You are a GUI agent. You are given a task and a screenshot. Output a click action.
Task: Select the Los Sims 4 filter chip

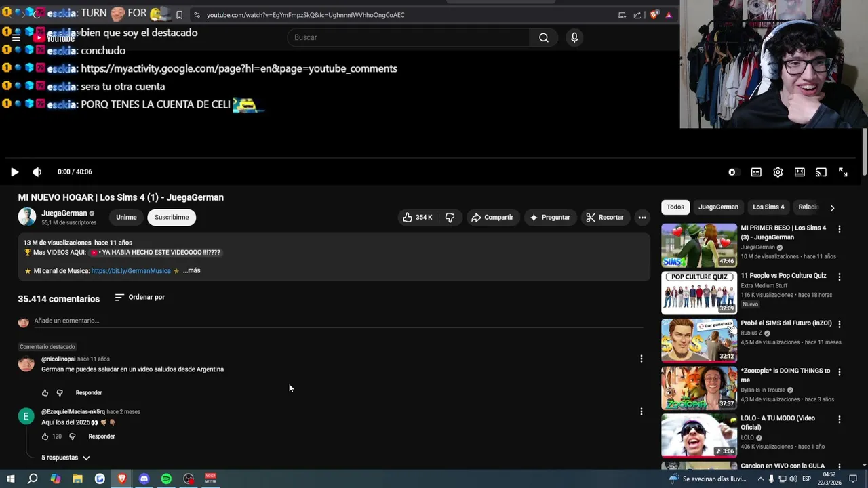768,207
